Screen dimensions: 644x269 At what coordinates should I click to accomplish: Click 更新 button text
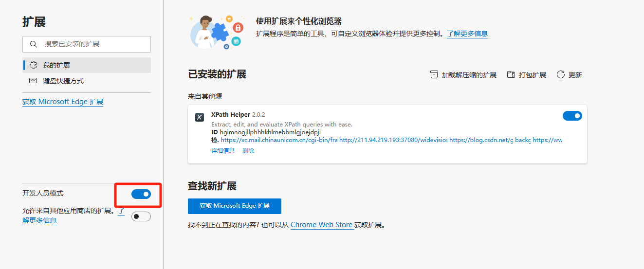click(575, 75)
